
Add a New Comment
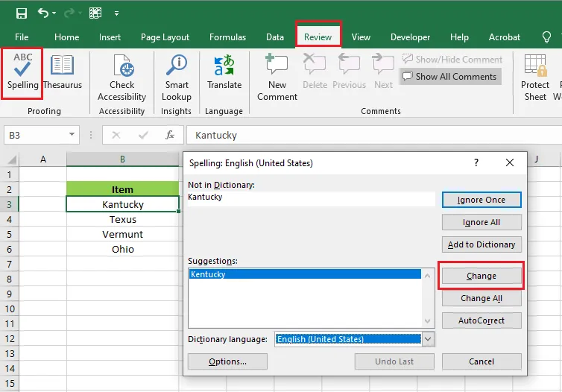[x=277, y=77]
